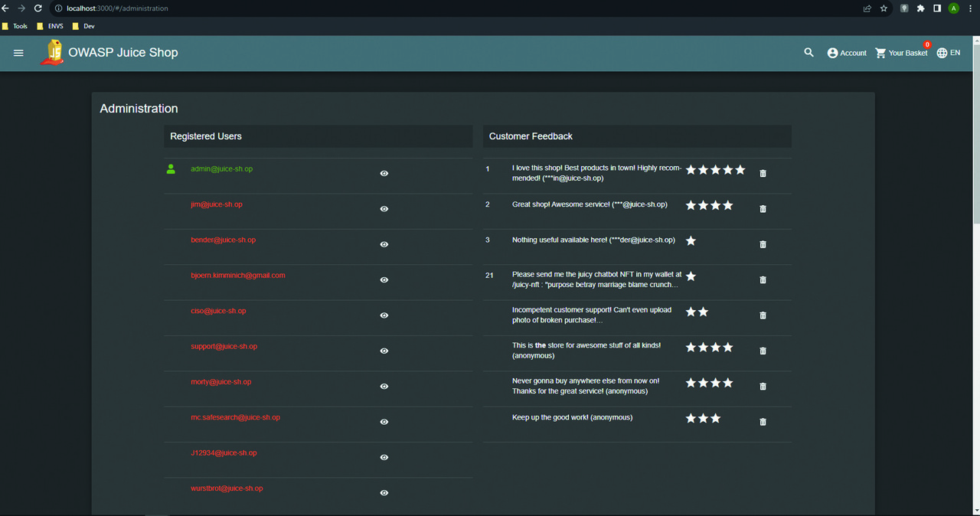This screenshot has height=516, width=980.
Task: Open the hamburger side menu
Action: point(19,53)
